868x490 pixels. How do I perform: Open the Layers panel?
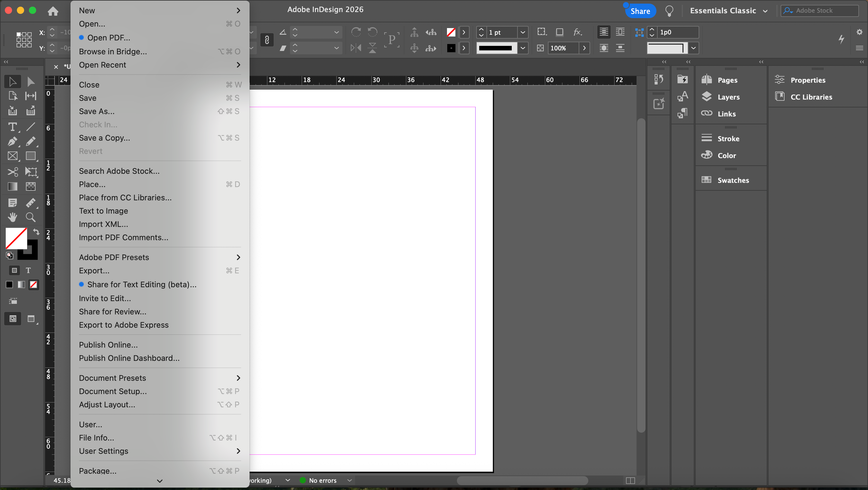tap(728, 97)
